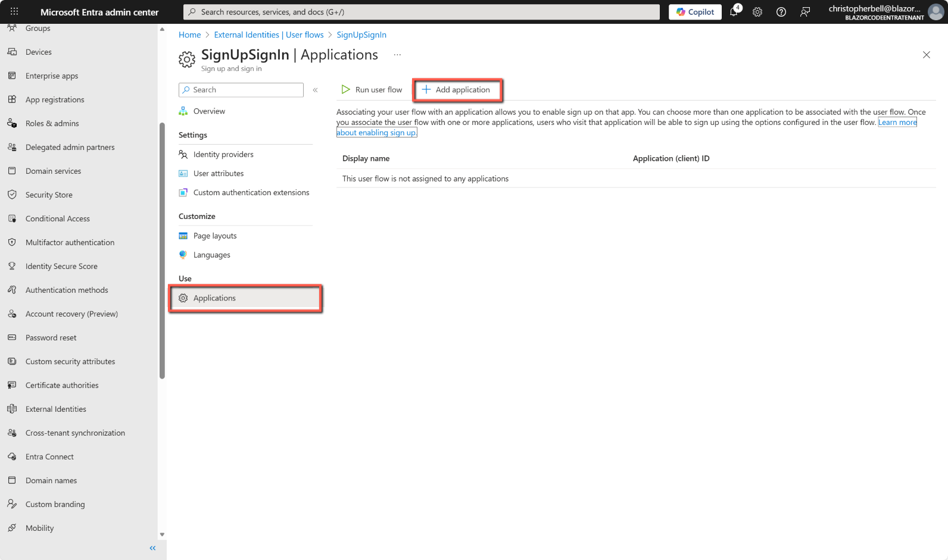948x560 pixels.
Task: Focus the top global search bar
Action: point(422,12)
